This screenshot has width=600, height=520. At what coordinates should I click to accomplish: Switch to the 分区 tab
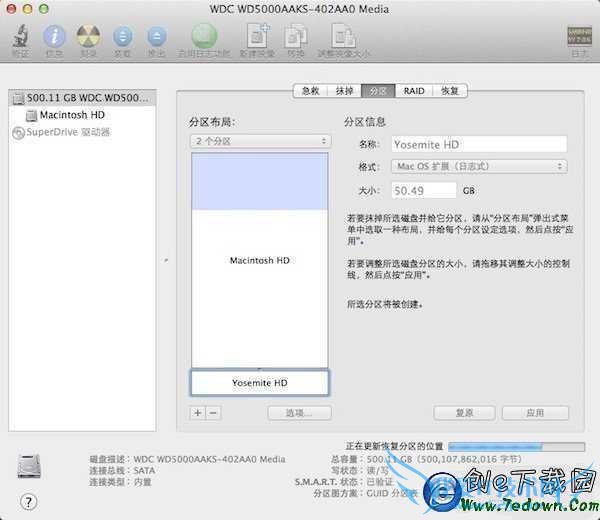point(378,91)
